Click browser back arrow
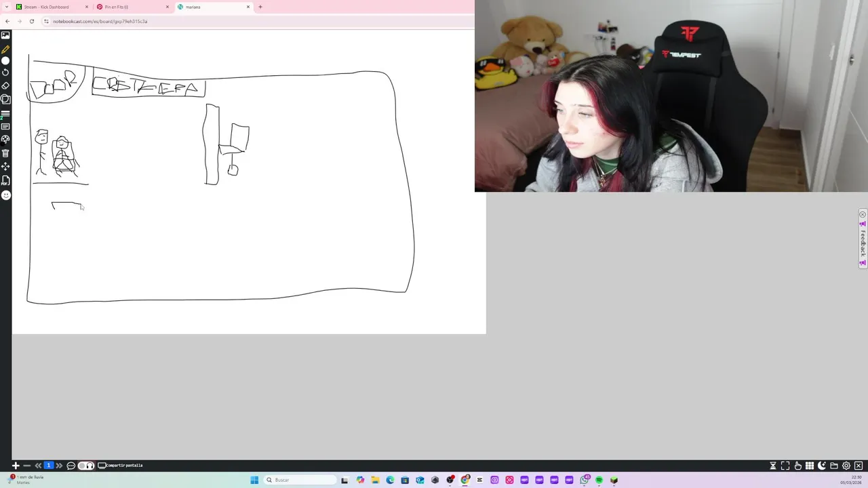Image resolution: width=868 pixels, height=488 pixels. 7,21
